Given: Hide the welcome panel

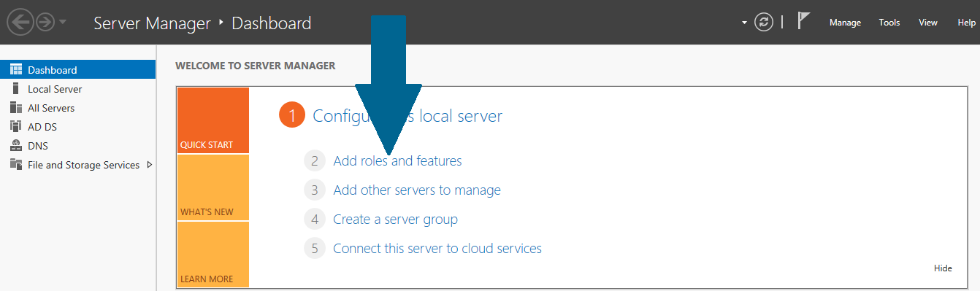Looking at the screenshot, I should coord(943,268).
